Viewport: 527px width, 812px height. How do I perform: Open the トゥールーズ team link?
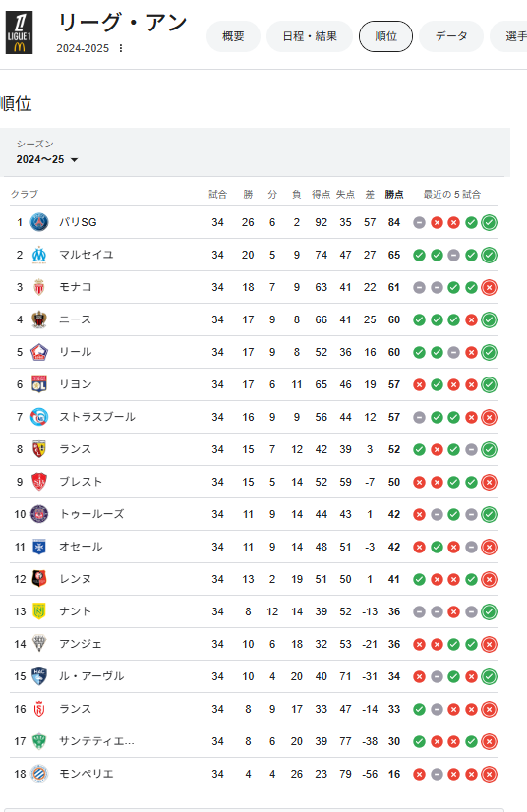pos(91,514)
